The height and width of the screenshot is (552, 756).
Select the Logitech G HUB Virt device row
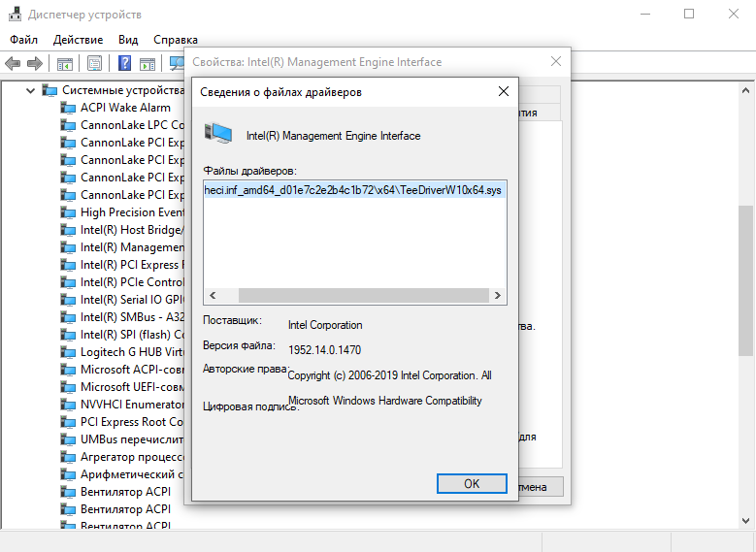point(132,352)
